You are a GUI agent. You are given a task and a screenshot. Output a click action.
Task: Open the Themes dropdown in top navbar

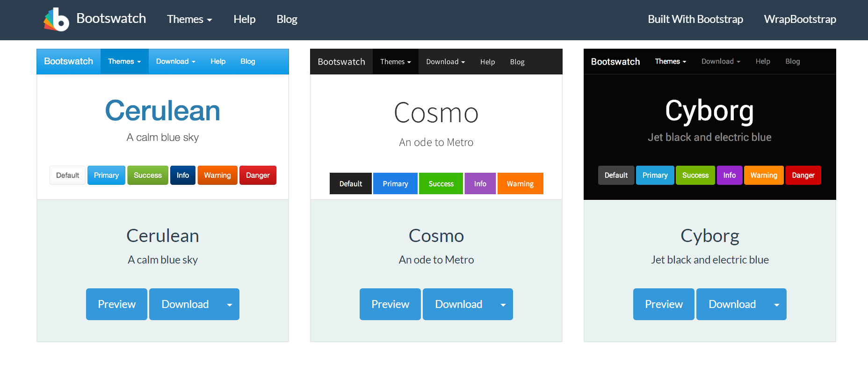189,19
